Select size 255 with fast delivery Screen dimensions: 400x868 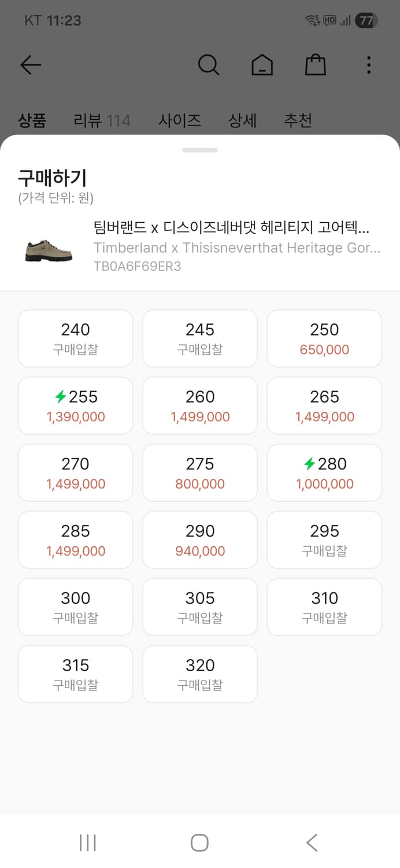(76, 406)
